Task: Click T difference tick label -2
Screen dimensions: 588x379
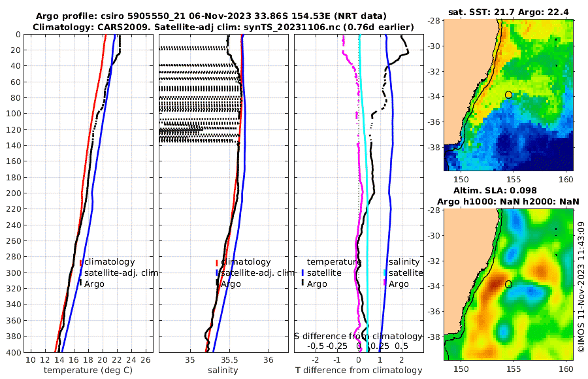Action: coord(316,360)
